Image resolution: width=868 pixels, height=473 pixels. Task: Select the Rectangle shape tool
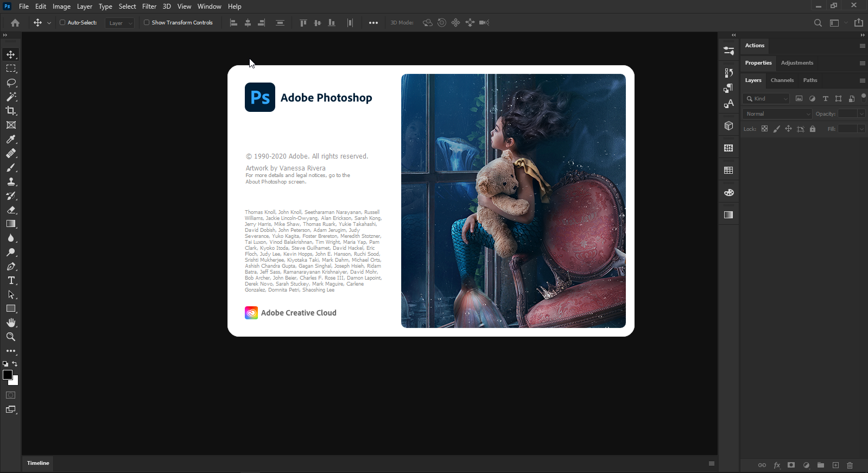(x=11, y=308)
